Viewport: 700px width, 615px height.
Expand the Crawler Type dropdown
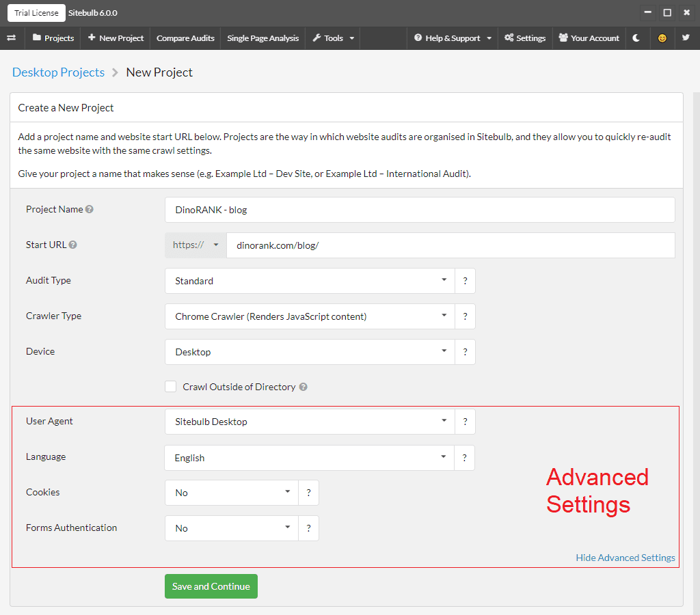point(310,316)
